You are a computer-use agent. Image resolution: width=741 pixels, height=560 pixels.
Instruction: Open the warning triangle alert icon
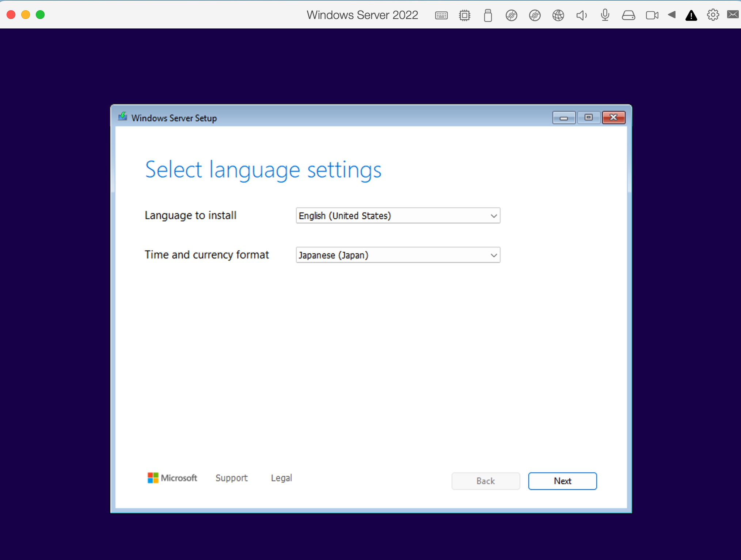tap(691, 15)
